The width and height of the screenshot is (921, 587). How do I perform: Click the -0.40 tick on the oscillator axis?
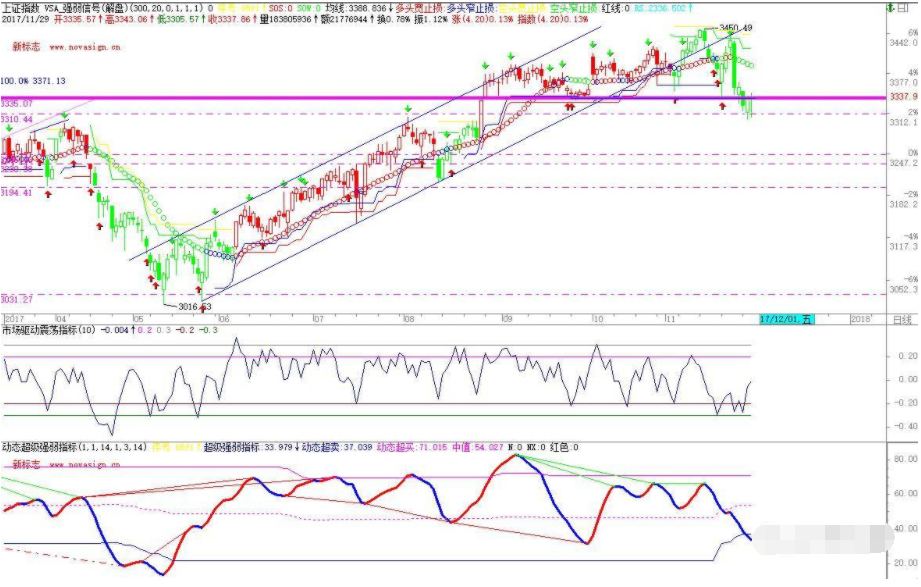907,426
